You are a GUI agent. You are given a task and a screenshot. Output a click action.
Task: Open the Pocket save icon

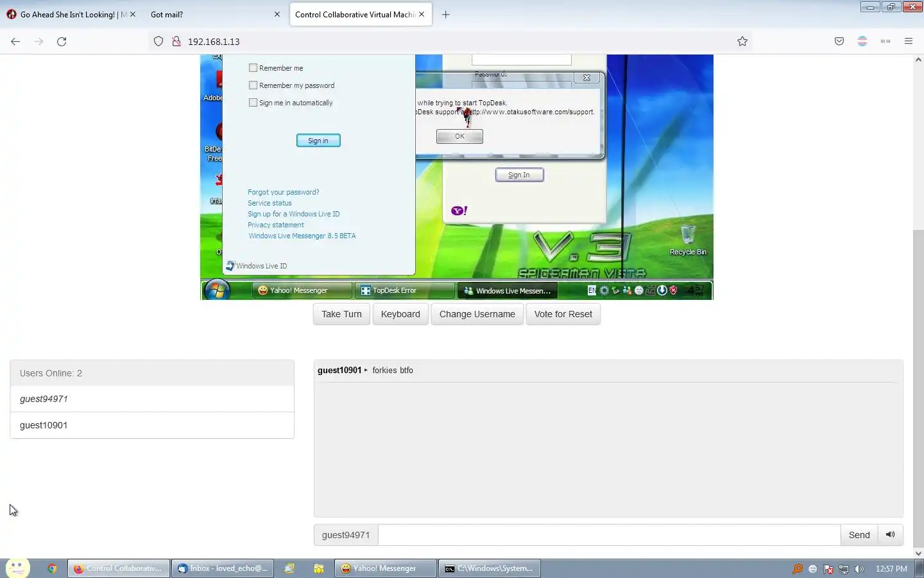coord(839,42)
